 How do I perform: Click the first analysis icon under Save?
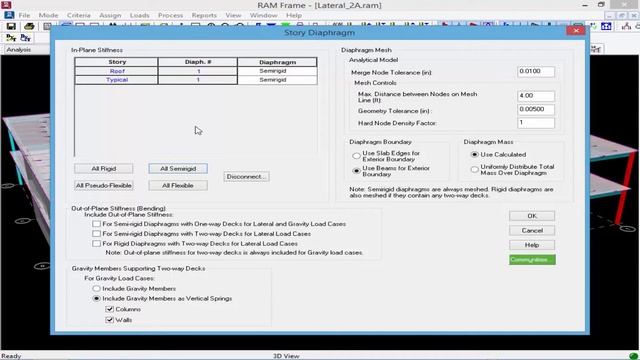click(x=11, y=38)
